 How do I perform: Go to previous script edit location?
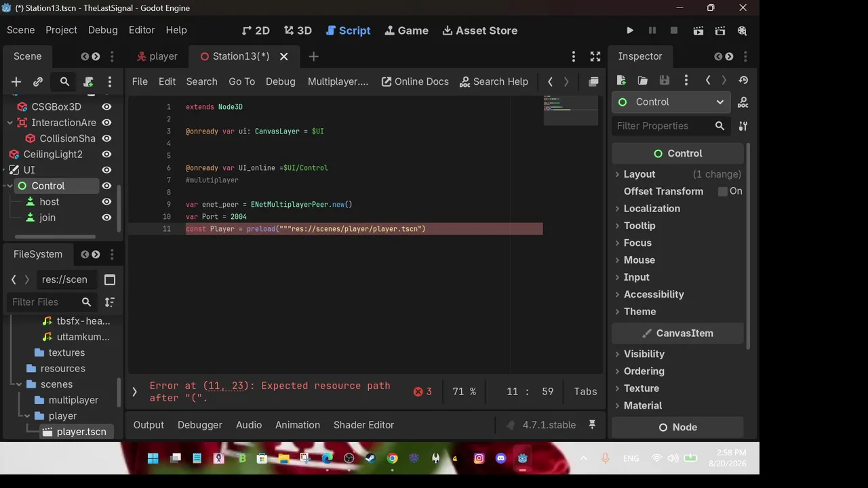point(550,82)
